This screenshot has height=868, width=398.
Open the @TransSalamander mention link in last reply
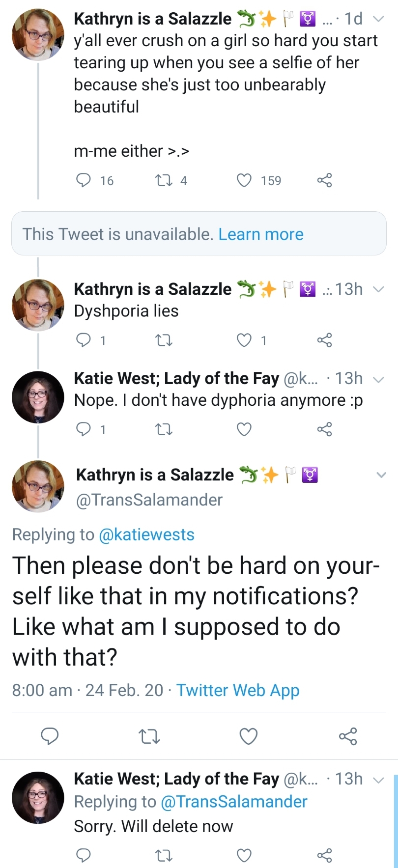234,802
